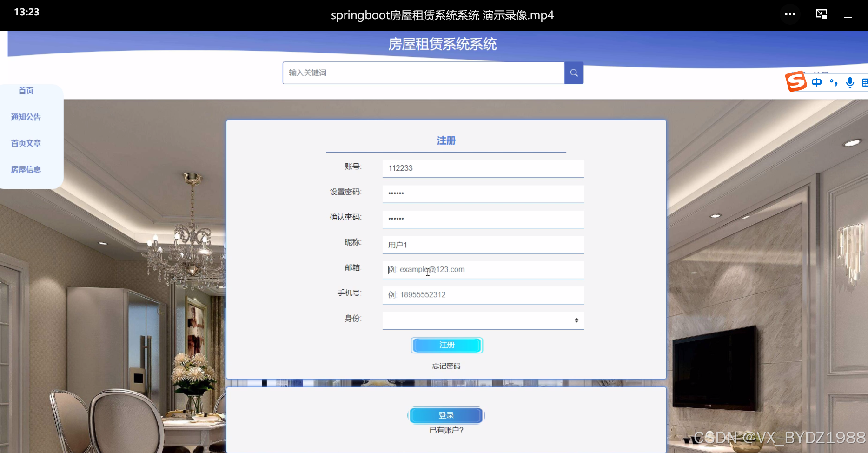Click the Sogou input method logo

pos(796,82)
